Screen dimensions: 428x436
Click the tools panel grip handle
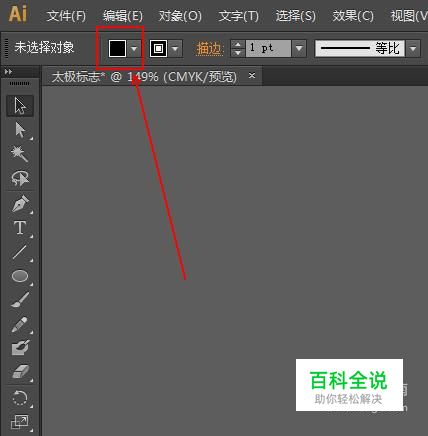pyautogui.click(x=19, y=83)
